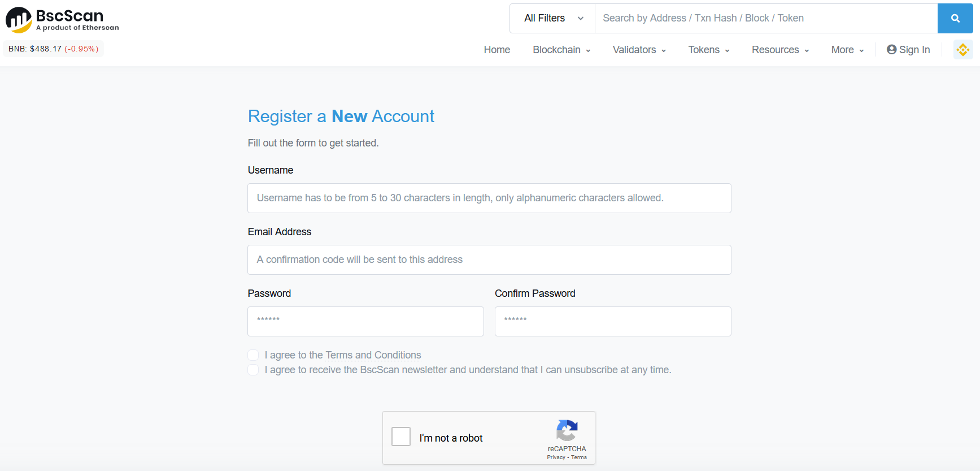This screenshot has width=980, height=471.
Task: Open the reCAPTCHA Privacy link
Action: point(556,457)
